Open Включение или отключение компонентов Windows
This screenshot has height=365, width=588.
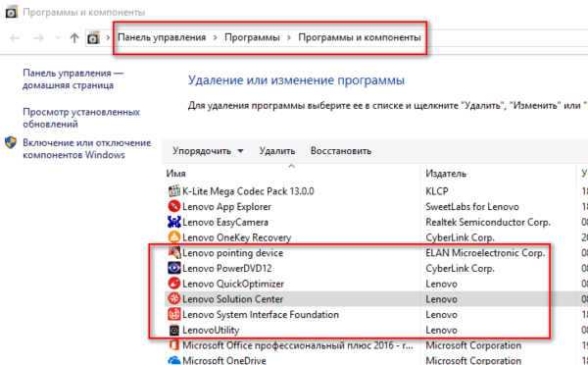pyautogui.click(x=87, y=149)
